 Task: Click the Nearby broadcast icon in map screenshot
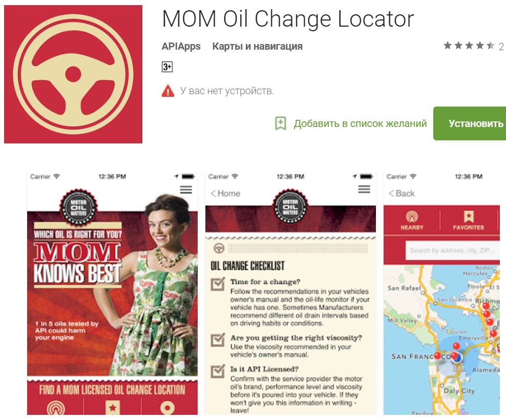tap(412, 217)
